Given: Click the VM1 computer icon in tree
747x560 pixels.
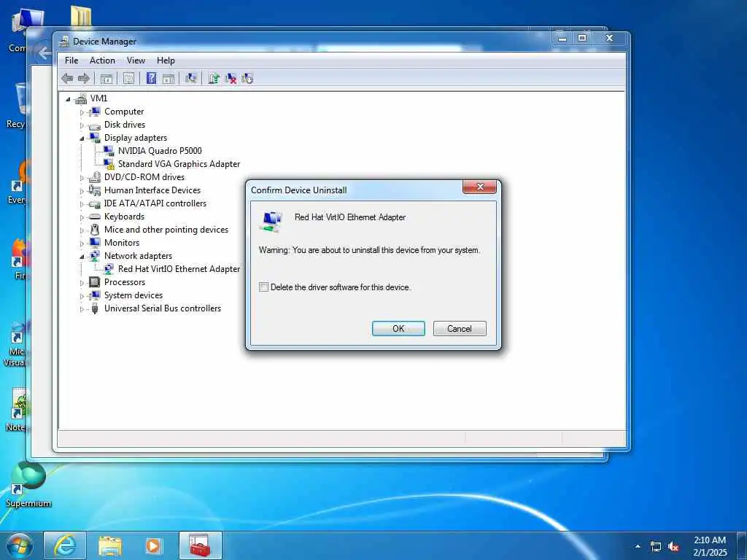Looking at the screenshot, I should tap(81, 98).
